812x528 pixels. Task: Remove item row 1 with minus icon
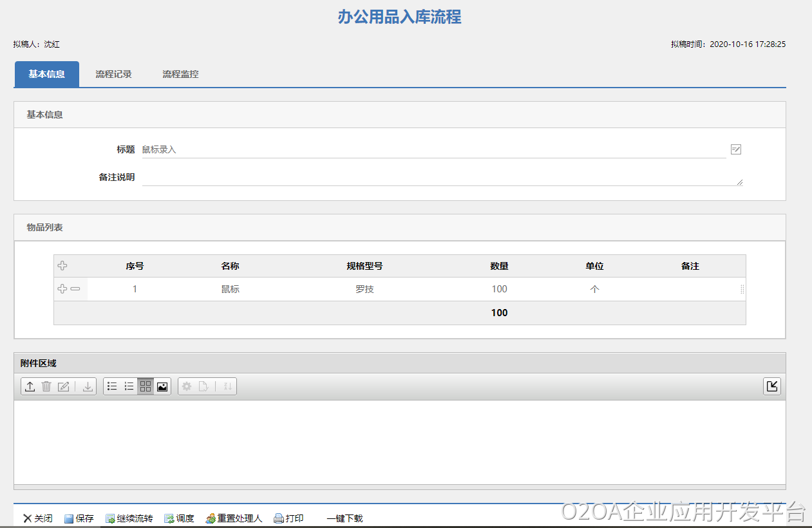[75, 289]
